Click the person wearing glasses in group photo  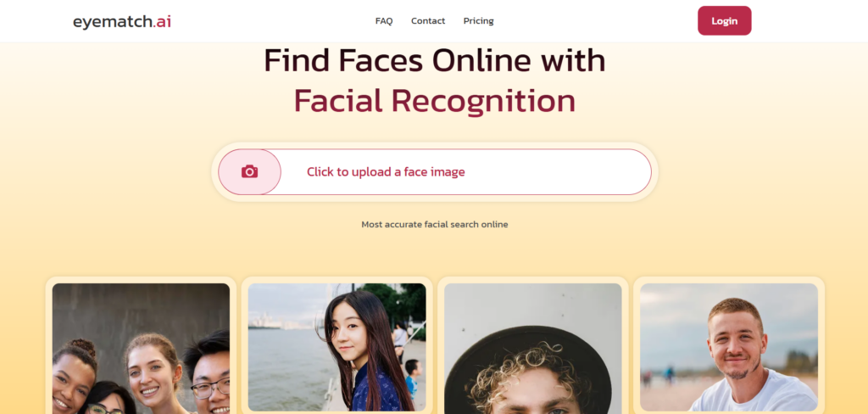(x=209, y=375)
